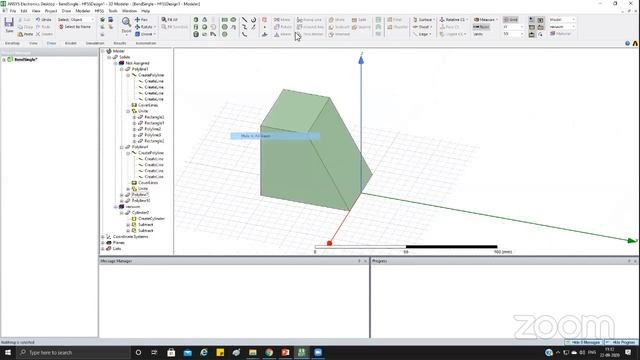Open the File menu
The height and width of the screenshot is (360, 640).
point(13,11)
